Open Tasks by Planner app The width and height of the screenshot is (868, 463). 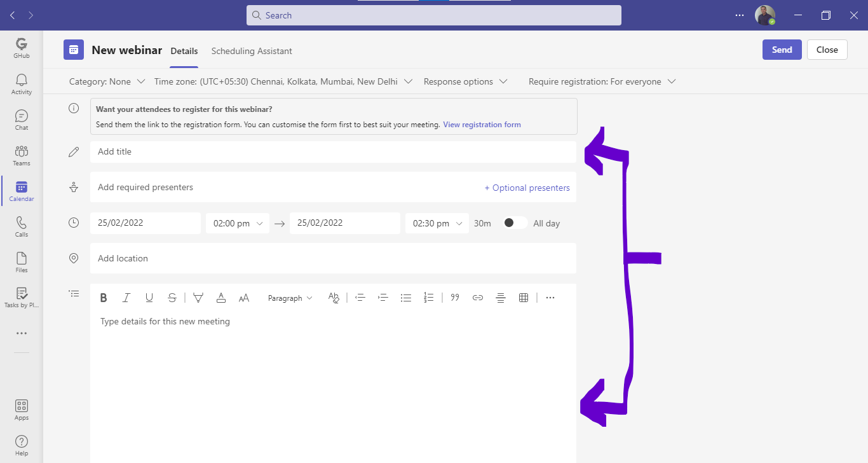pos(22,298)
